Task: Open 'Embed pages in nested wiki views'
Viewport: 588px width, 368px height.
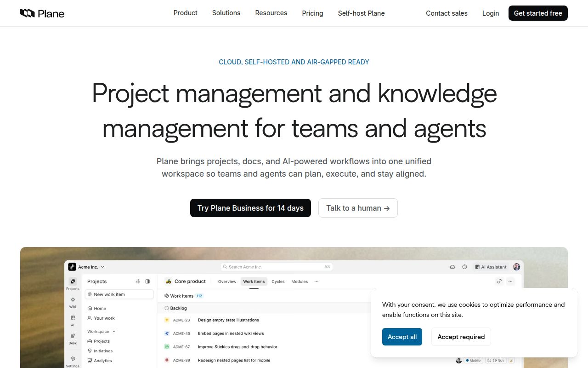Action: [x=231, y=333]
